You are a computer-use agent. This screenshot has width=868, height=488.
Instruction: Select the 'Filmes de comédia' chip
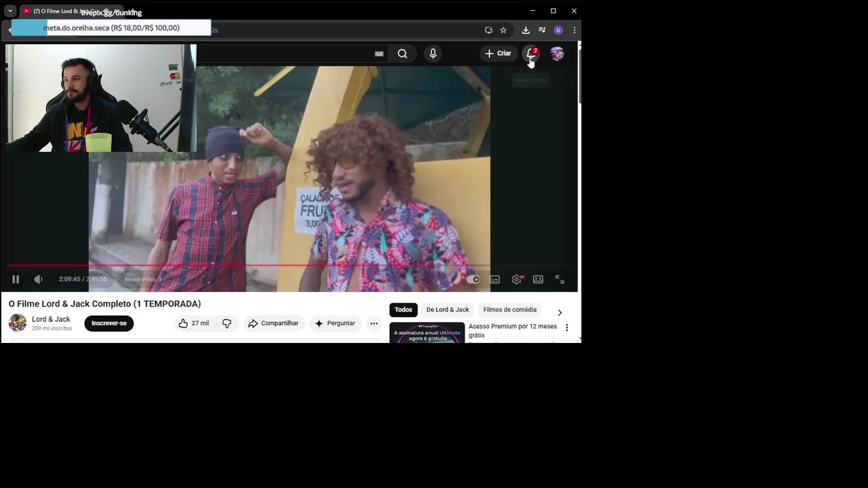pos(510,310)
